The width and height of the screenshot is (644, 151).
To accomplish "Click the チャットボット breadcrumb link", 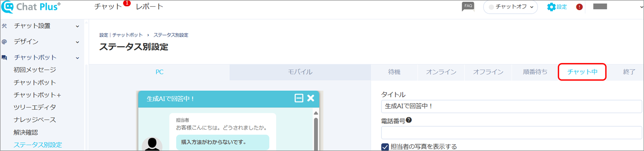I will [128, 35].
